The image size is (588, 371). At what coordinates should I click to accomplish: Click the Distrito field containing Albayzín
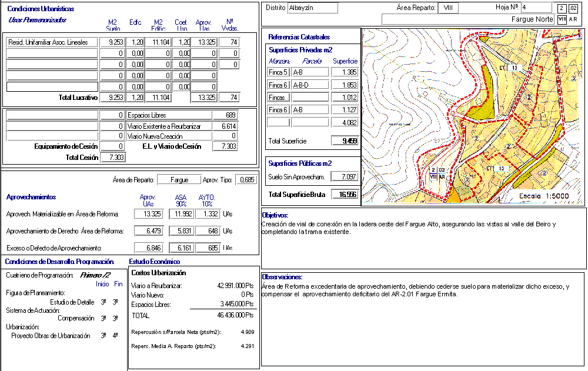[312, 8]
